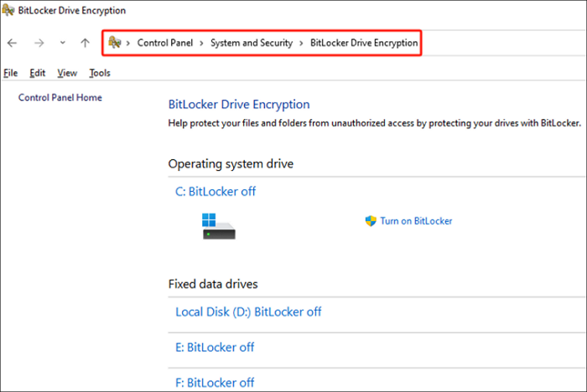Image resolution: width=587 pixels, height=392 pixels.
Task: Click the BitLocker title bar window icon
Action: [8, 10]
